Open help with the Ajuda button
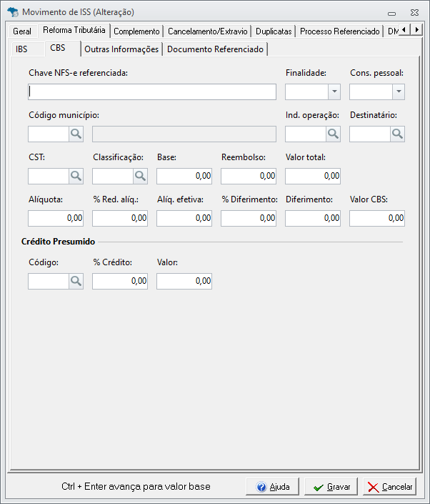Viewport: 430px width, 504px height. tap(272, 487)
